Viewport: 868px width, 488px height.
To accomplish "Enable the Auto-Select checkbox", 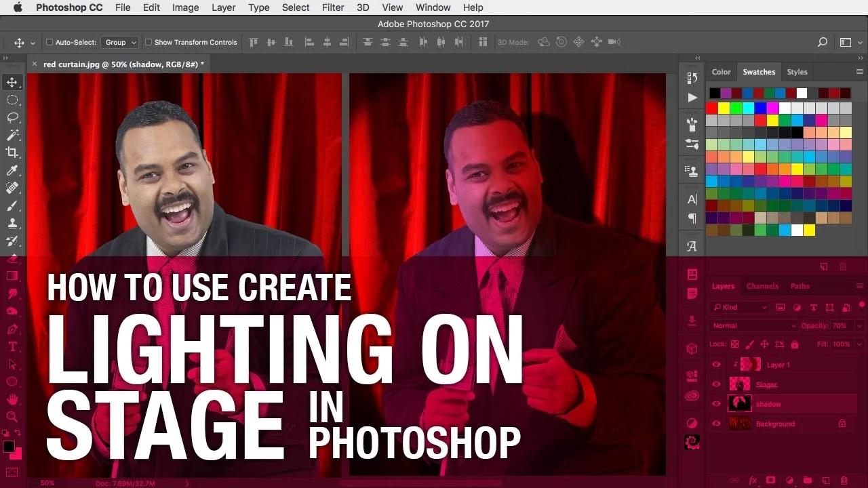I will coord(50,42).
